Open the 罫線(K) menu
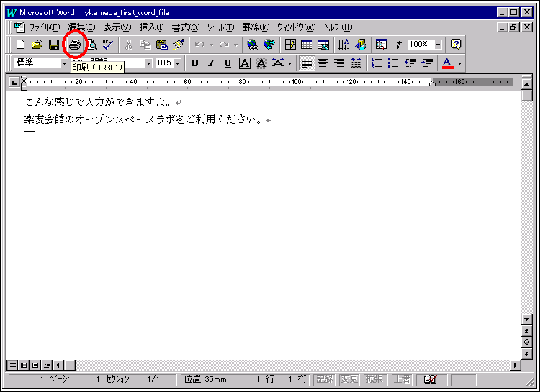This screenshot has width=540, height=392. (256, 27)
